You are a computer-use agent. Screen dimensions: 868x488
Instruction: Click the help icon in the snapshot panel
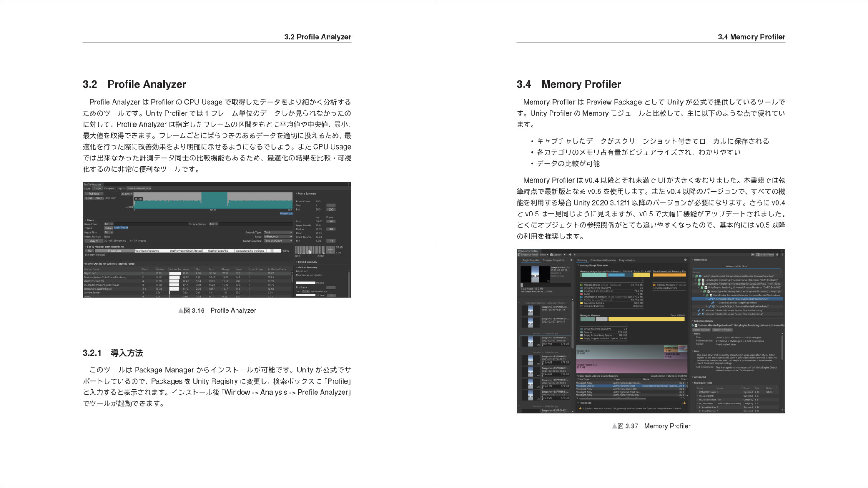point(571,260)
